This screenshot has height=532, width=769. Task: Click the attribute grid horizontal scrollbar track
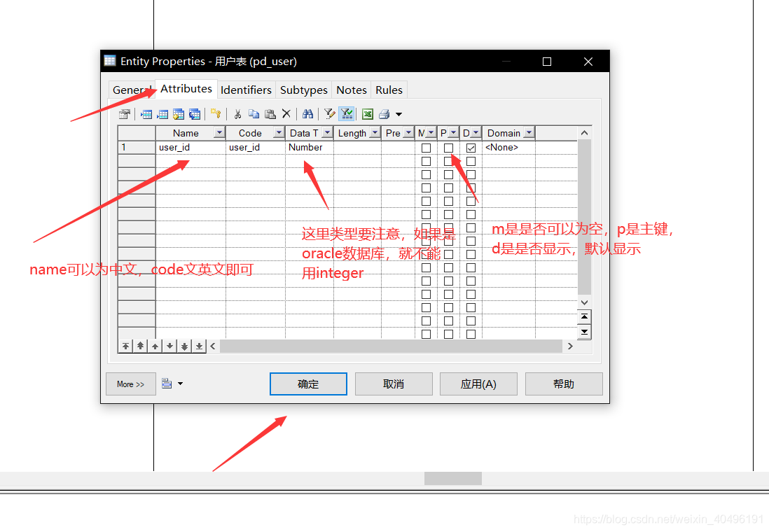[x=392, y=346]
